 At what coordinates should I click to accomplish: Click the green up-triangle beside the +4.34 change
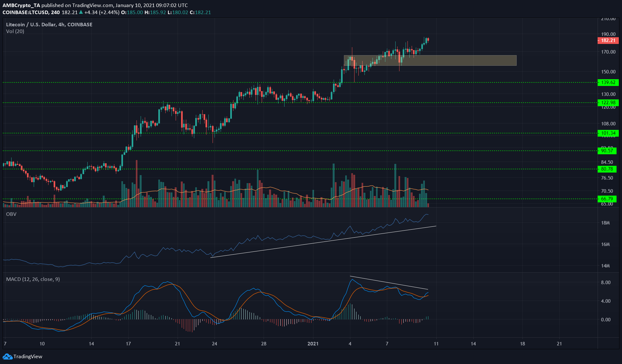click(x=81, y=12)
